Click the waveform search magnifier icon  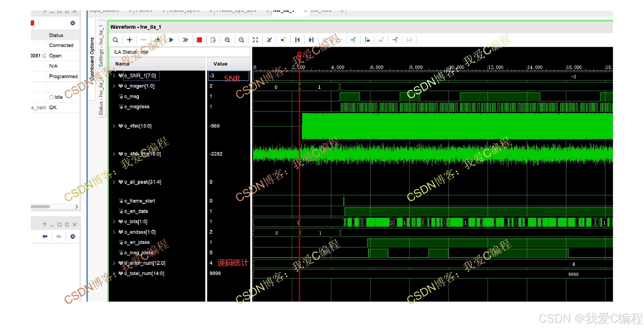tap(116, 40)
